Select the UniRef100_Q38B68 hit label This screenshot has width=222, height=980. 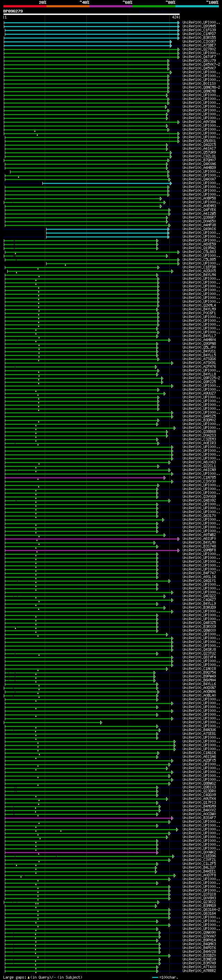(x=199, y=432)
